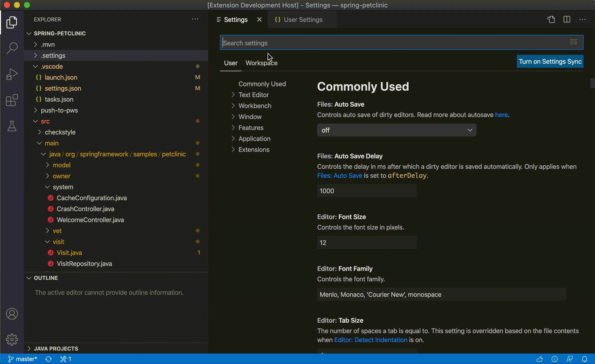Image resolution: width=595 pixels, height=364 pixels.
Task: Click the Font Size input field
Action: (x=366, y=243)
